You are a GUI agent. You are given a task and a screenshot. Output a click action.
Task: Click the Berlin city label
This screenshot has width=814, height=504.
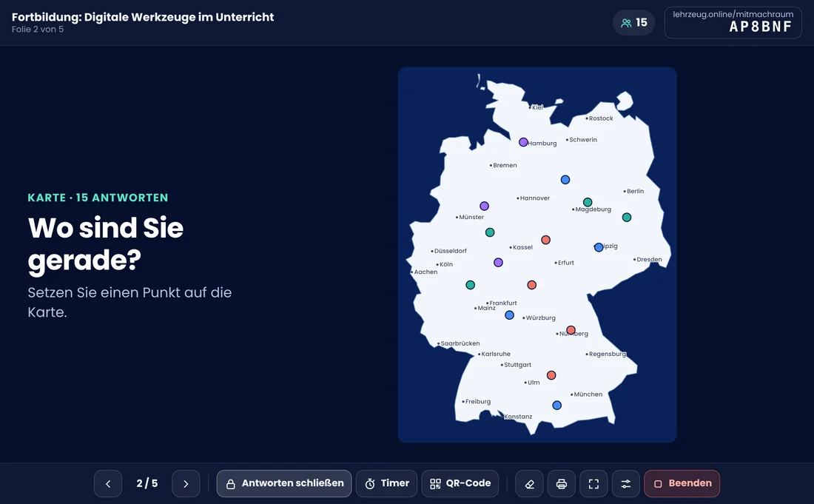[x=636, y=191]
